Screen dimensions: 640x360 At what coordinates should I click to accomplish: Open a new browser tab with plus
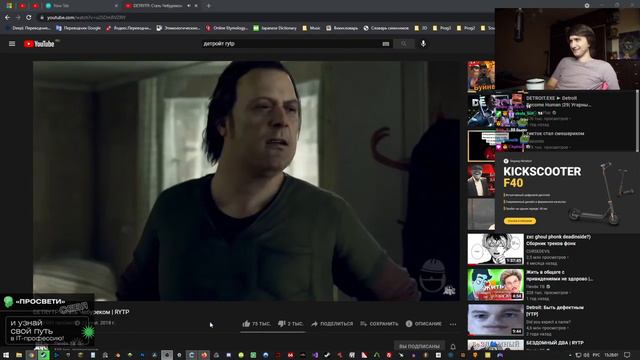point(209,6)
